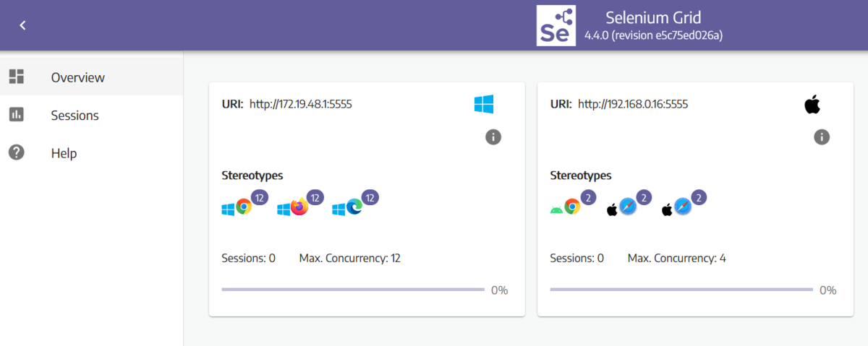Screen dimensions: 868x346
Task: Click the Apple OS logo on second node
Action: coord(812,105)
